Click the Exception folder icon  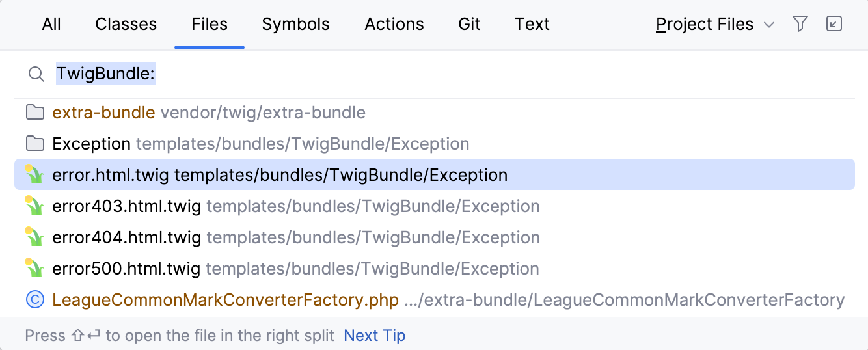(x=34, y=144)
